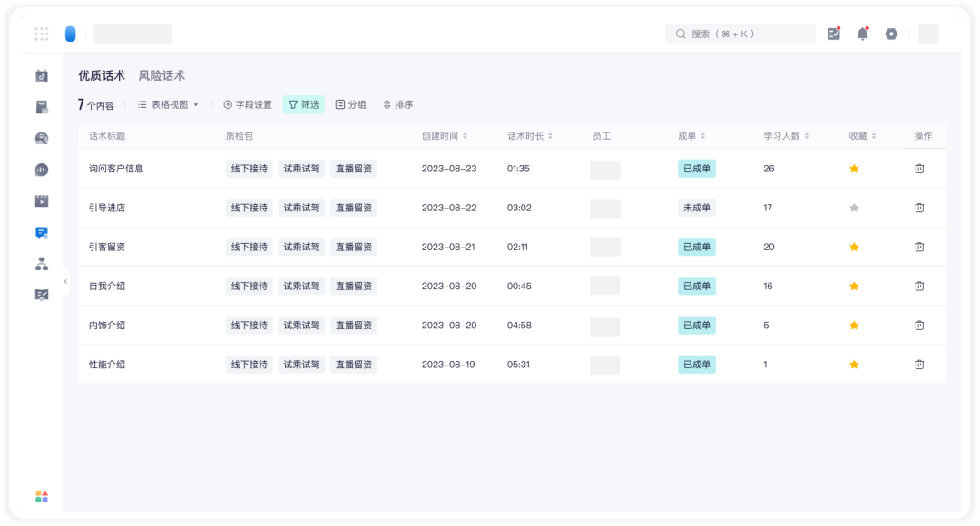Viewport: 980px width, 526px height.
Task: Delete the 性能介绍 row via trash icon
Action: [919, 365]
